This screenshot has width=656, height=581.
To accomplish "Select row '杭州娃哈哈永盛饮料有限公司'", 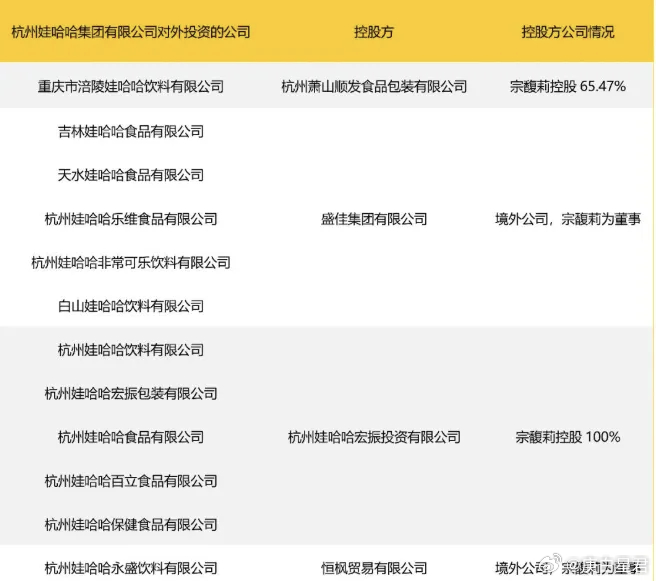I will (x=131, y=568).
